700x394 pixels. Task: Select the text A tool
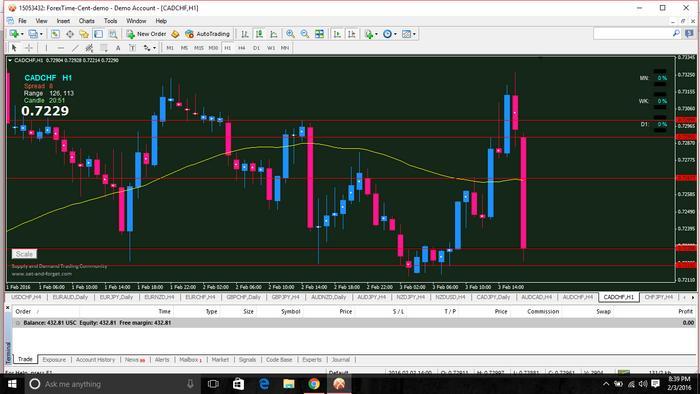tap(118, 48)
